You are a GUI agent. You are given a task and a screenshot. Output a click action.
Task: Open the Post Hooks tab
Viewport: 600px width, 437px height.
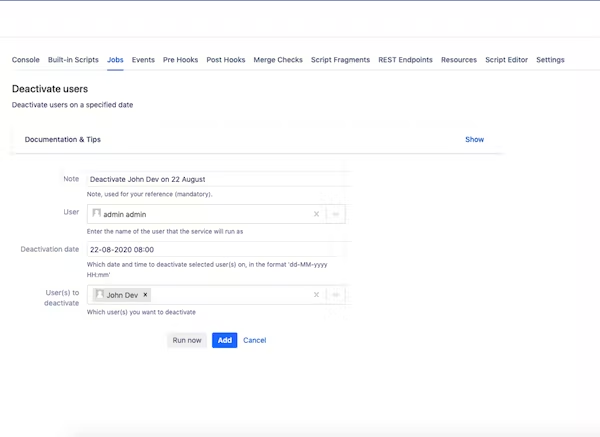pyautogui.click(x=226, y=60)
